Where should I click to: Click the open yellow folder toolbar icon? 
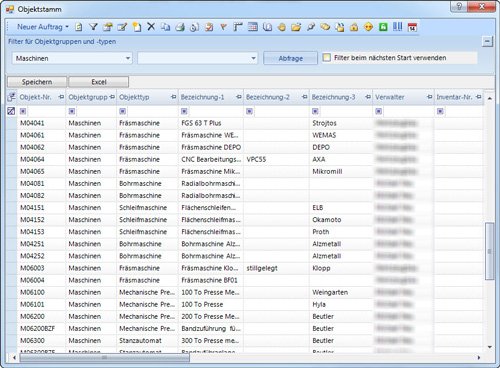click(296, 27)
